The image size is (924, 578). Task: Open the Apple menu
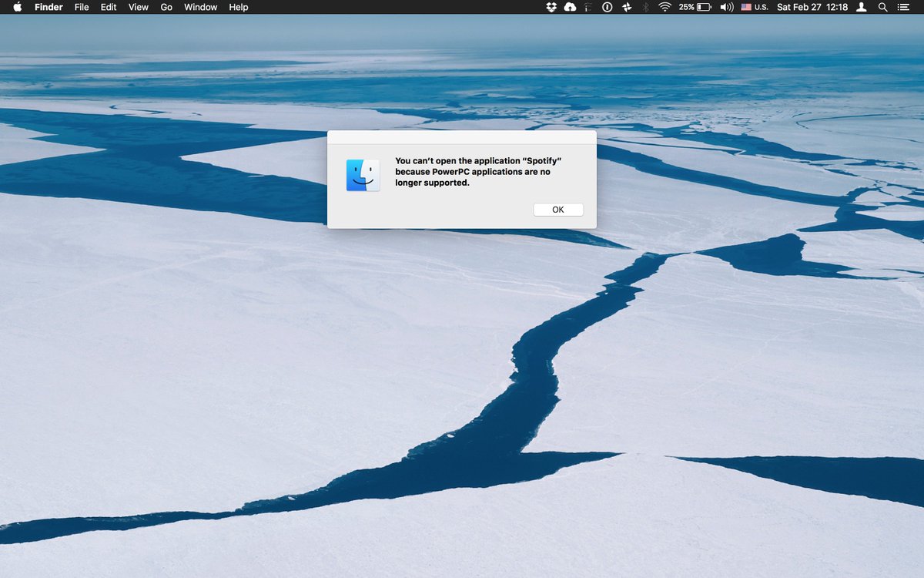pos(17,7)
